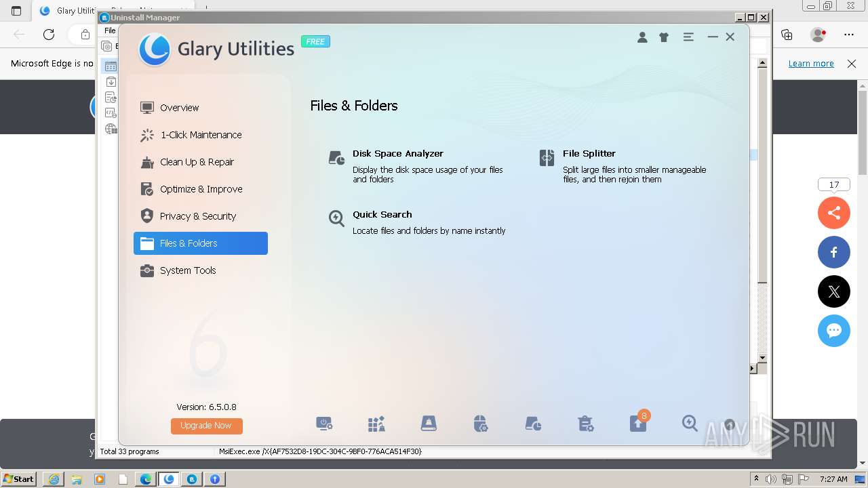Open file explorer from taskbar

click(77, 479)
